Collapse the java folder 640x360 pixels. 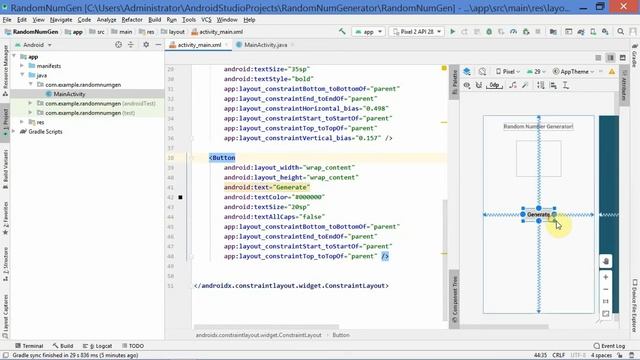click(22, 75)
